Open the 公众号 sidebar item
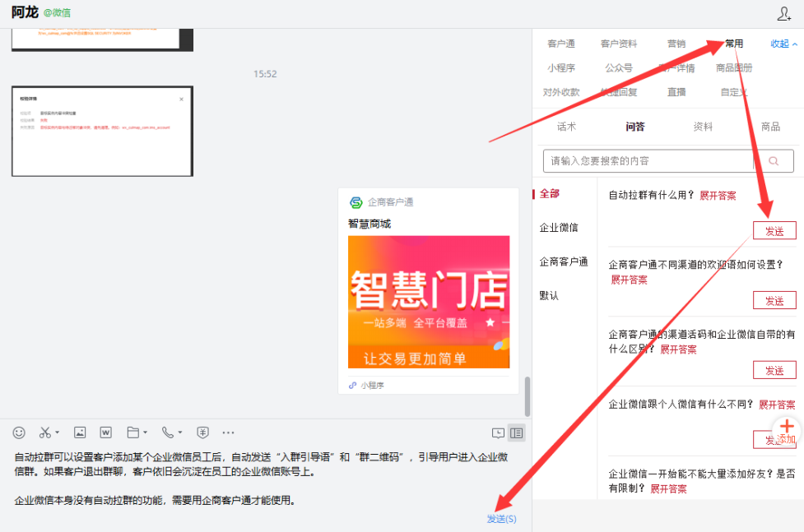 (618, 67)
